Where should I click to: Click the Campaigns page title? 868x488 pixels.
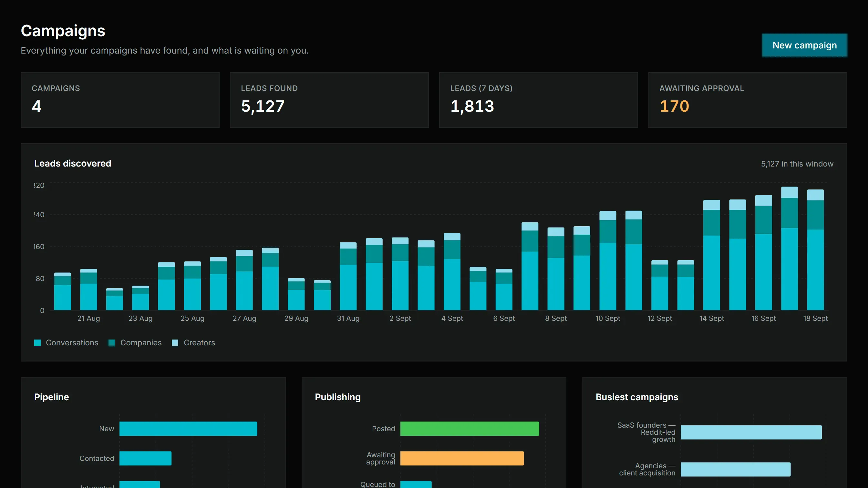click(63, 31)
